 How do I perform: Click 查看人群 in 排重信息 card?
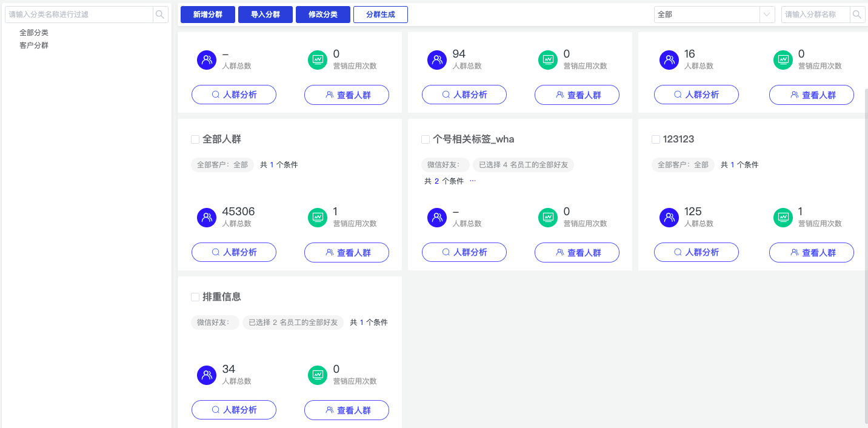pos(347,410)
